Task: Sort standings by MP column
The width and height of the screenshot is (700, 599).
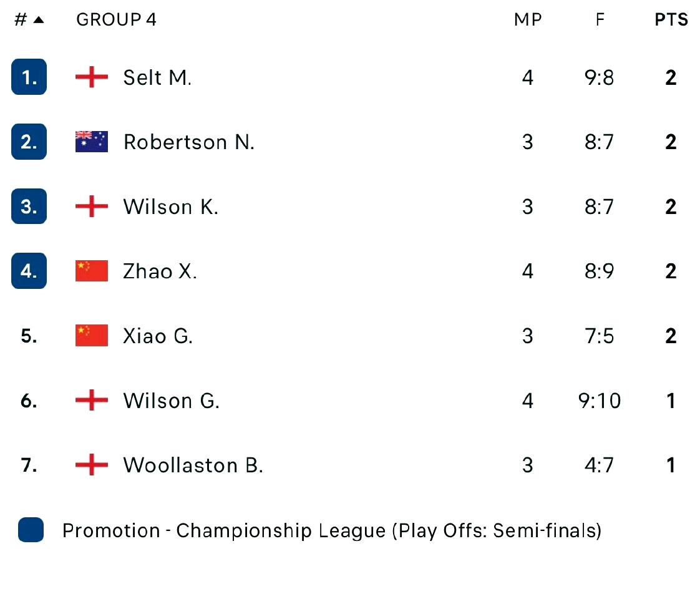Action: point(527,20)
